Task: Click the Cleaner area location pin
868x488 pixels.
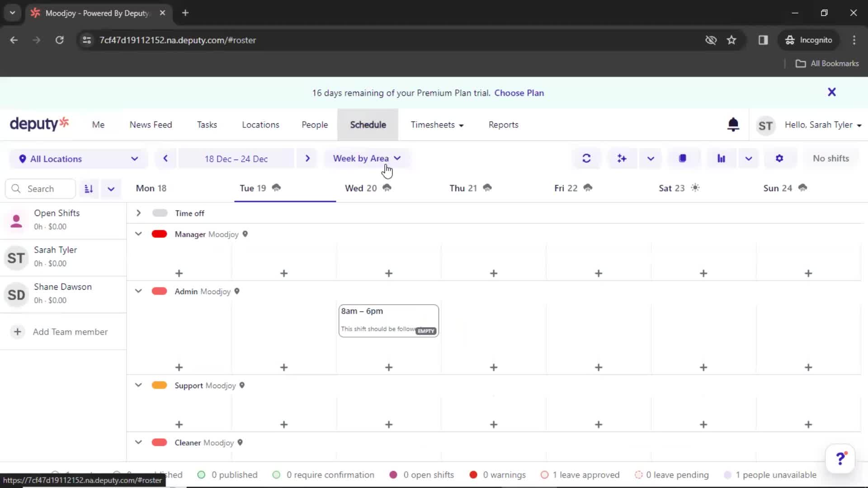Action: 240,443
